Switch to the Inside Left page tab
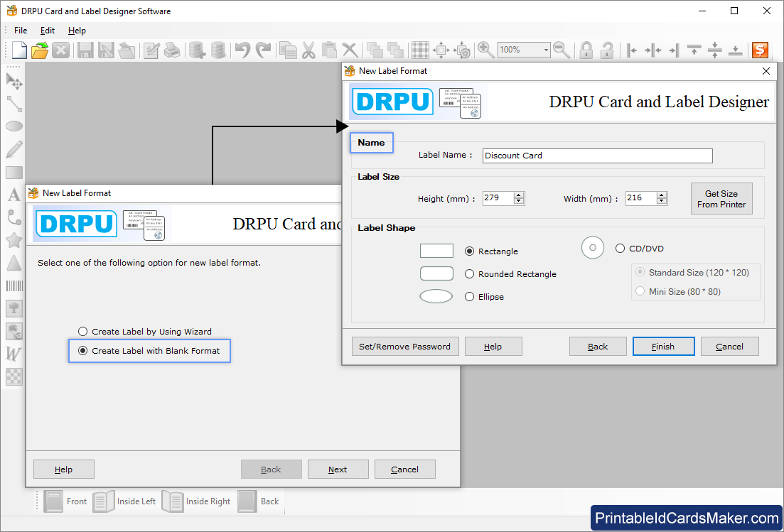Image resolution: width=784 pixels, height=532 pixels. (124, 501)
